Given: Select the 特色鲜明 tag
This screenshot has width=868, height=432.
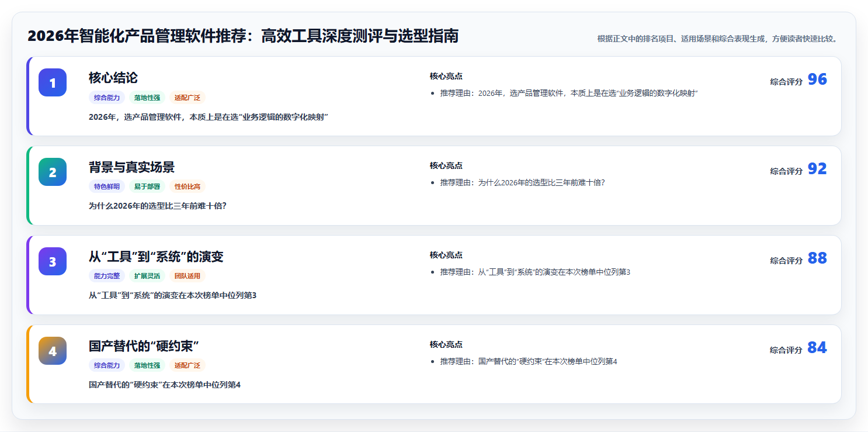Looking at the screenshot, I should pos(107,187).
